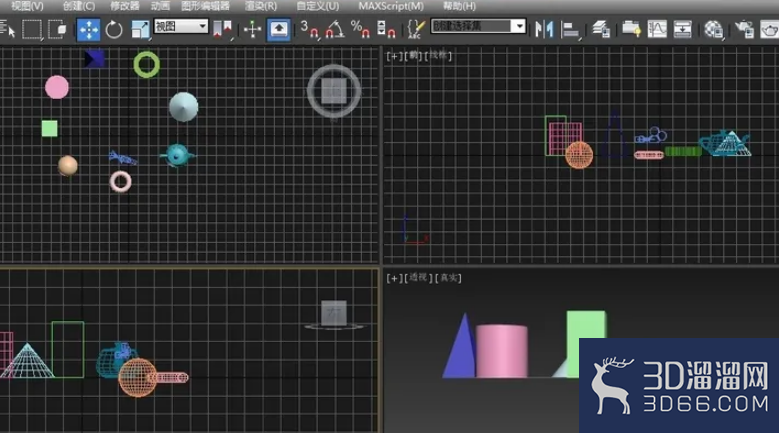The image size is (779, 433).
Task: Select the orange wireframe sphere in front viewport
Action: (x=579, y=155)
